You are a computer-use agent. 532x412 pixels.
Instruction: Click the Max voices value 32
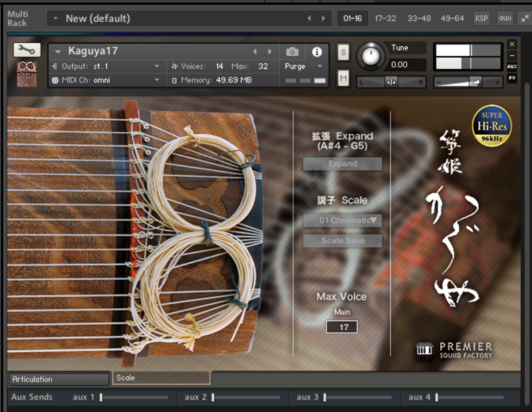(x=263, y=66)
